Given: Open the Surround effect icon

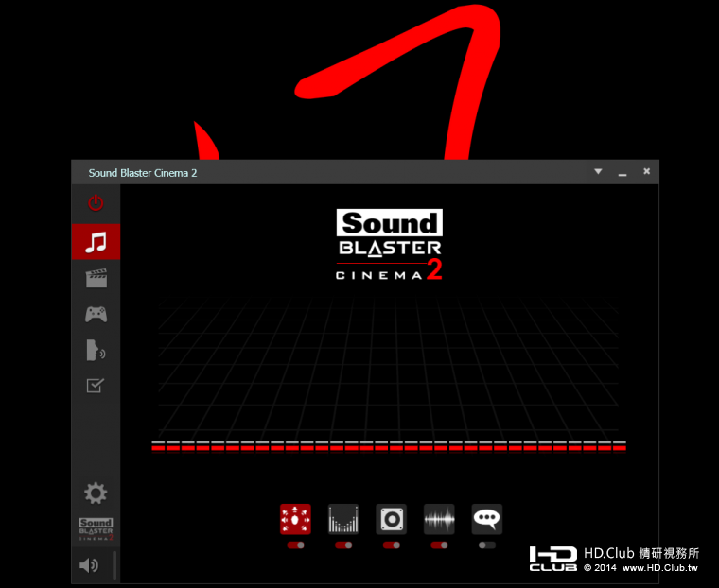Looking at the screenshot, I should pos(295,519).
